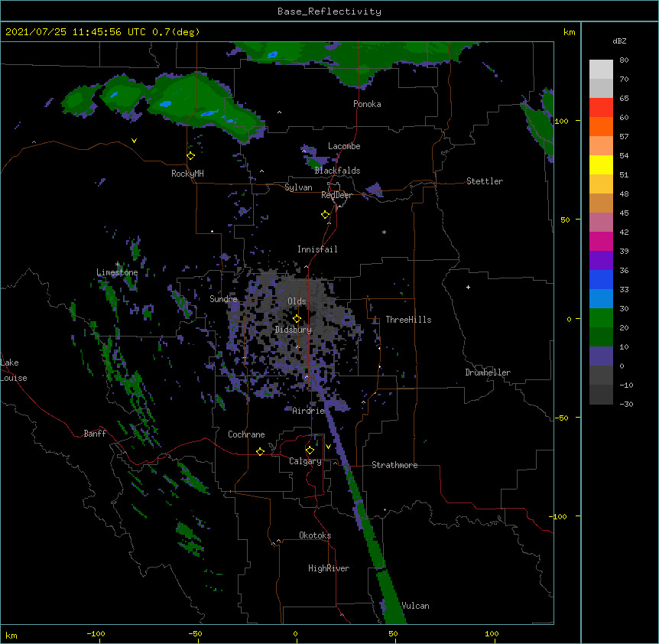This screenshot has width=659, height=644.
Task: Click the green radar beam spike near Vulcan
Action: coord(391,595)
